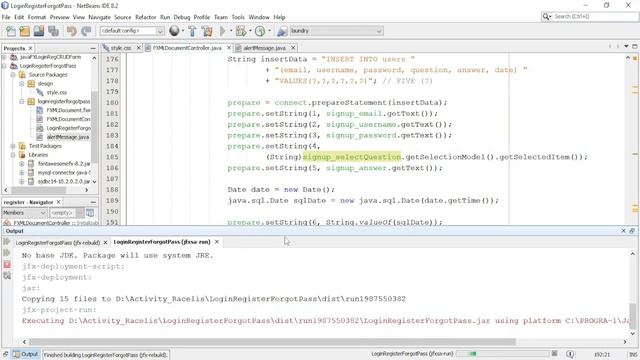The image size is (640, 360).
Task: Click the Output horizontal scrollbar
Action: tap(272, 342)
